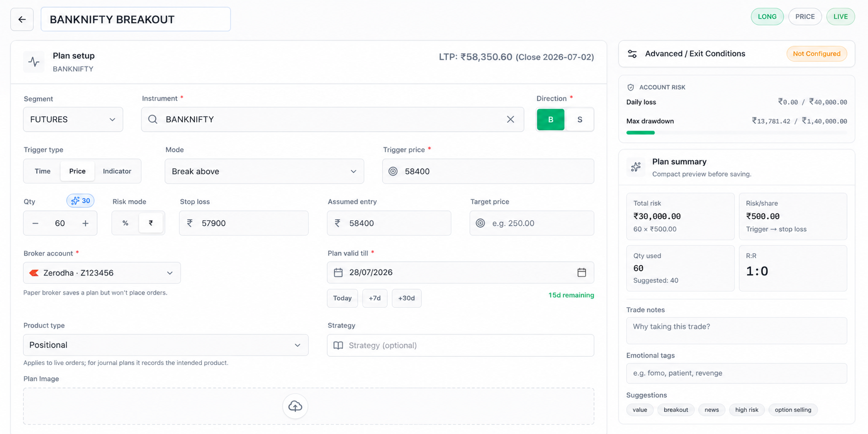Viewport: 868px width, 434px height.
Task: Switch risk mode to rupee
Action: tap(151, 223)
